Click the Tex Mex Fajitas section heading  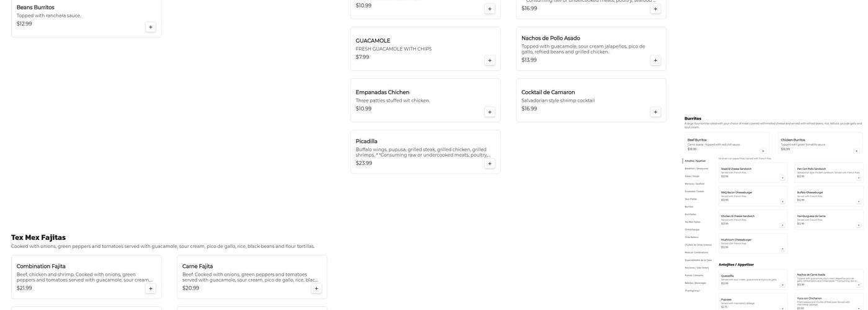click(x=38, y=237)
